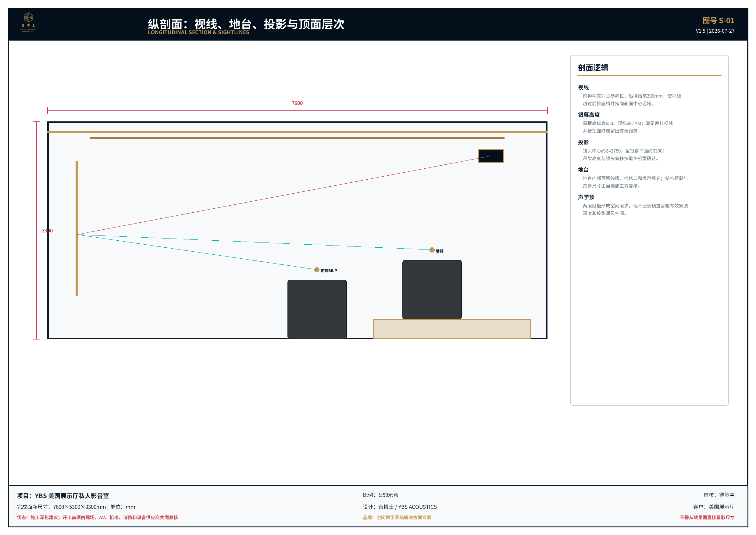Click project name 项目：YBS 美国展示厅私人影音室
756x535 pixels.
(63, 496)
